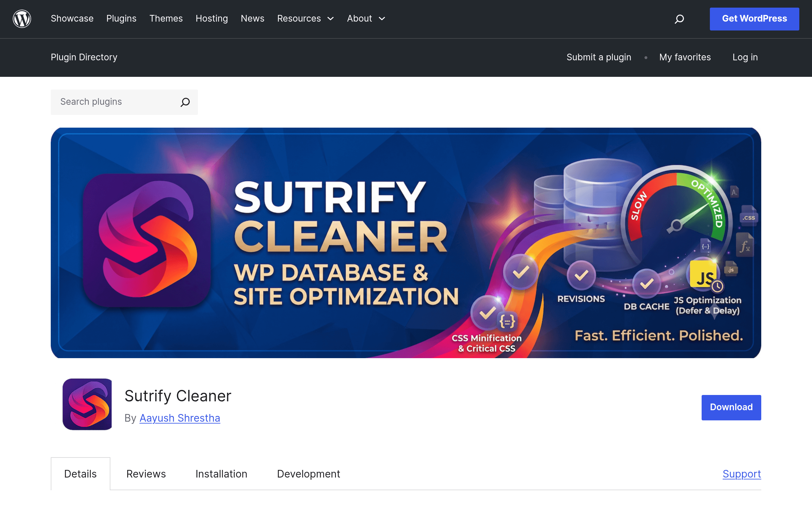Viewport: 812px width, 508px height.
Task: Open the Hosting page
Action: (212, 19)
